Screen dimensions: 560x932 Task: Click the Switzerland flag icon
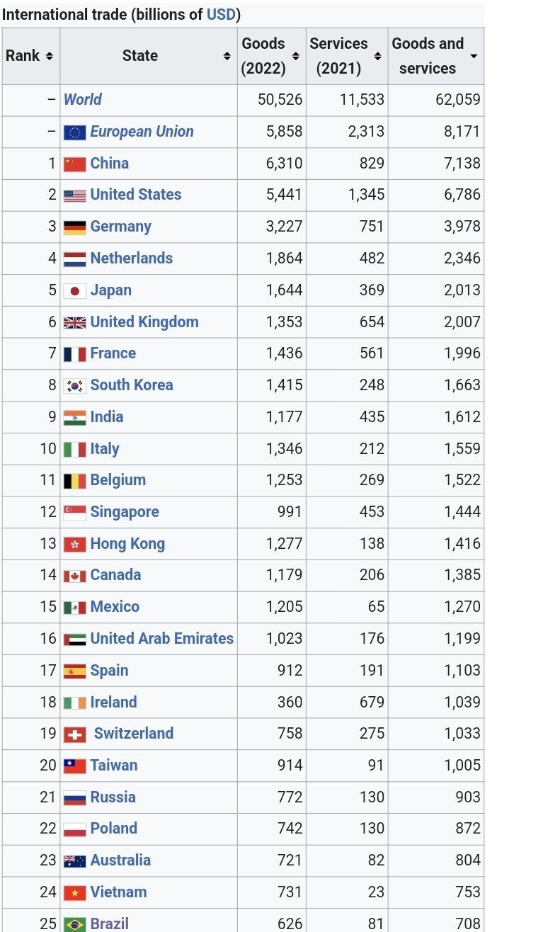pos(74,734)
